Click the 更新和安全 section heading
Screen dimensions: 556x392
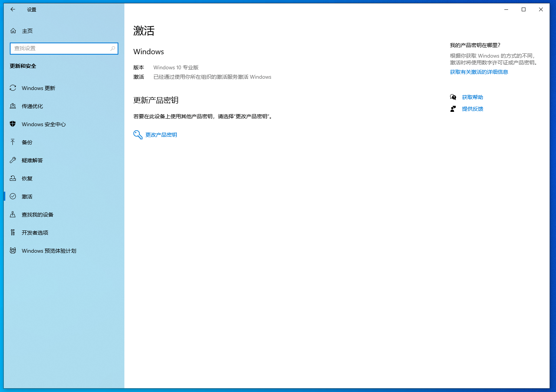[x=23, y=66]
